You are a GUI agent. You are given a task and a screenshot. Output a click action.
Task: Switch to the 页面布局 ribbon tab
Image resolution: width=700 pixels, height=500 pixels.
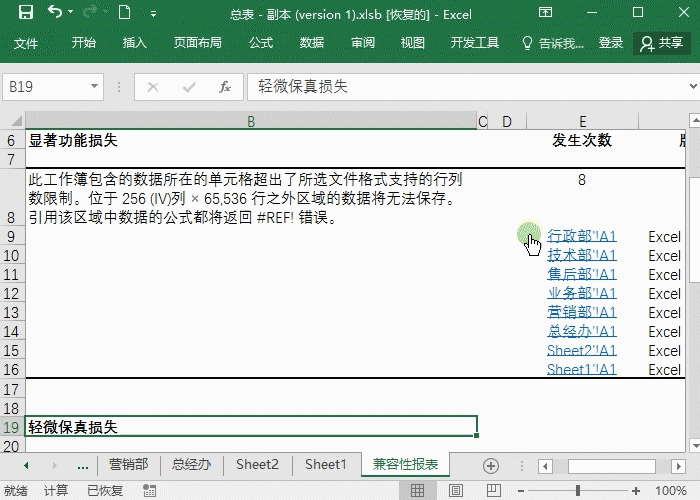click(197, 43)
